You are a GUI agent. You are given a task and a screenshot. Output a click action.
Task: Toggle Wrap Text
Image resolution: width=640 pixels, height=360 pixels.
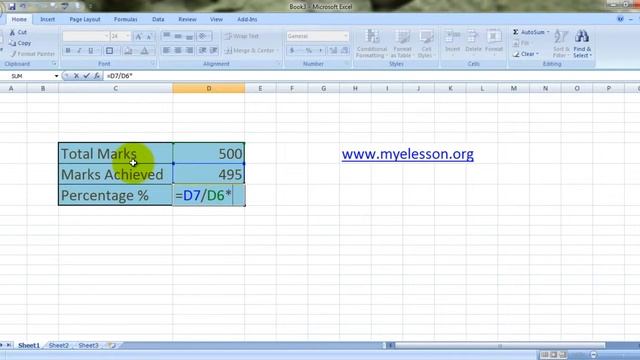(242, 36)
